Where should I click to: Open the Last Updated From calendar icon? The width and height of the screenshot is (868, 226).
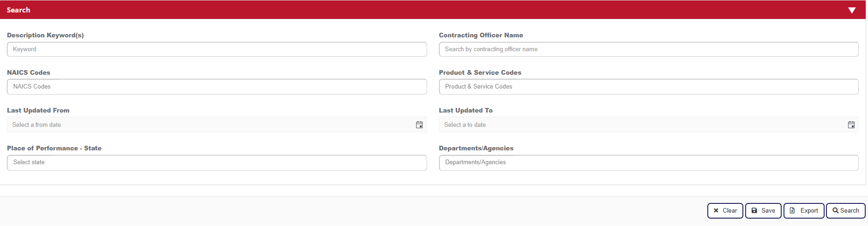tap(419, 125)
